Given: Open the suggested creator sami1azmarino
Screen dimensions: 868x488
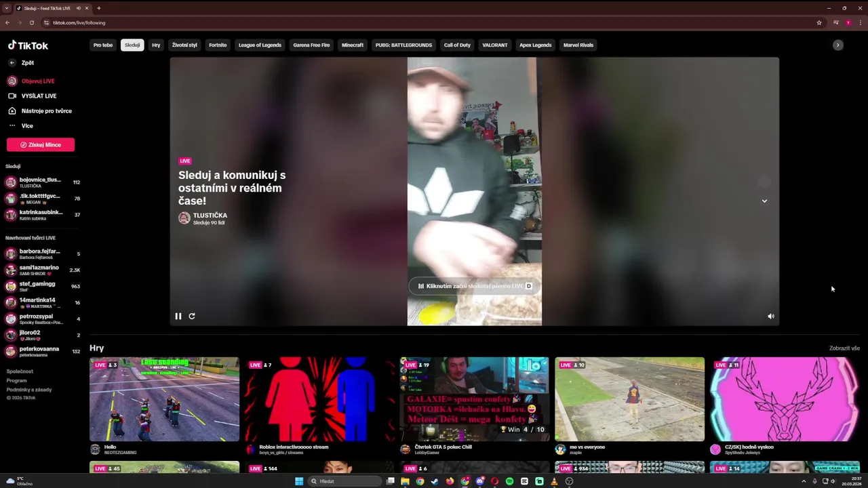Looking at the screenshot, I should coord(42,270).
